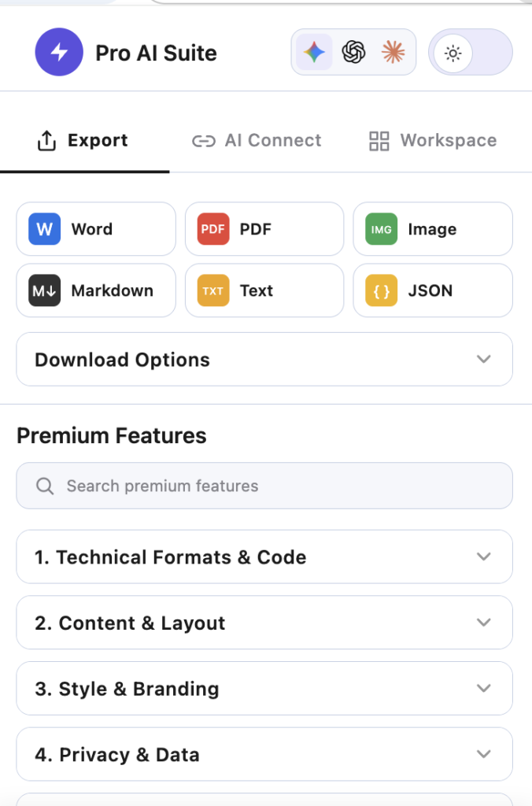Click the Pro AI Suite lightning logo
Screen dimensions: 532x806
click(59, 52)
